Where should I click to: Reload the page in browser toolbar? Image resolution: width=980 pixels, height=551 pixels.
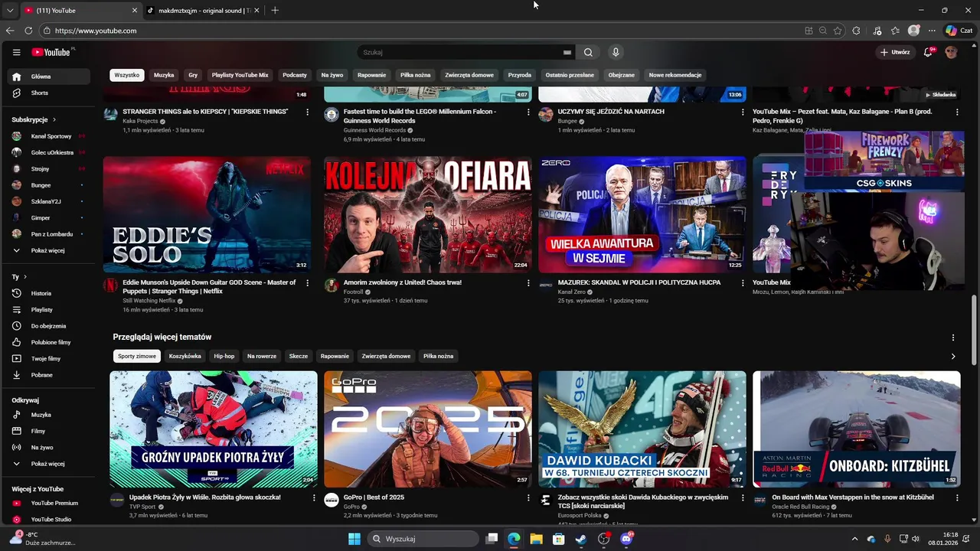tap(28, 31)
